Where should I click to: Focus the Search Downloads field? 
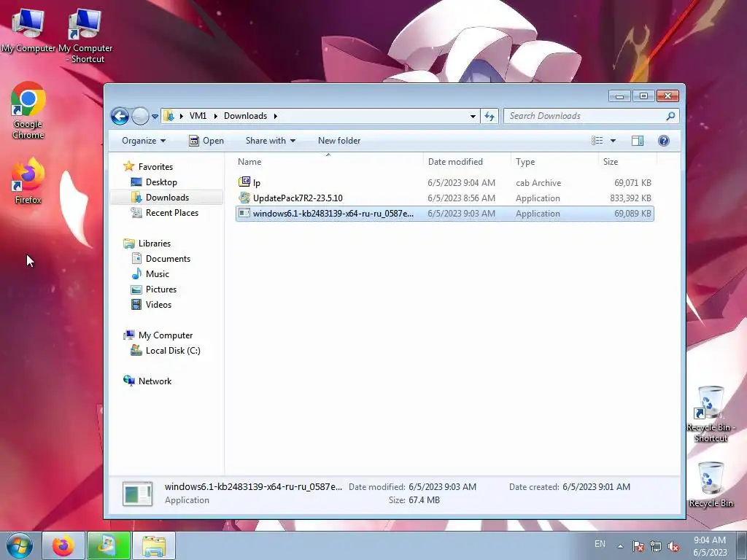tap(591, 116)
